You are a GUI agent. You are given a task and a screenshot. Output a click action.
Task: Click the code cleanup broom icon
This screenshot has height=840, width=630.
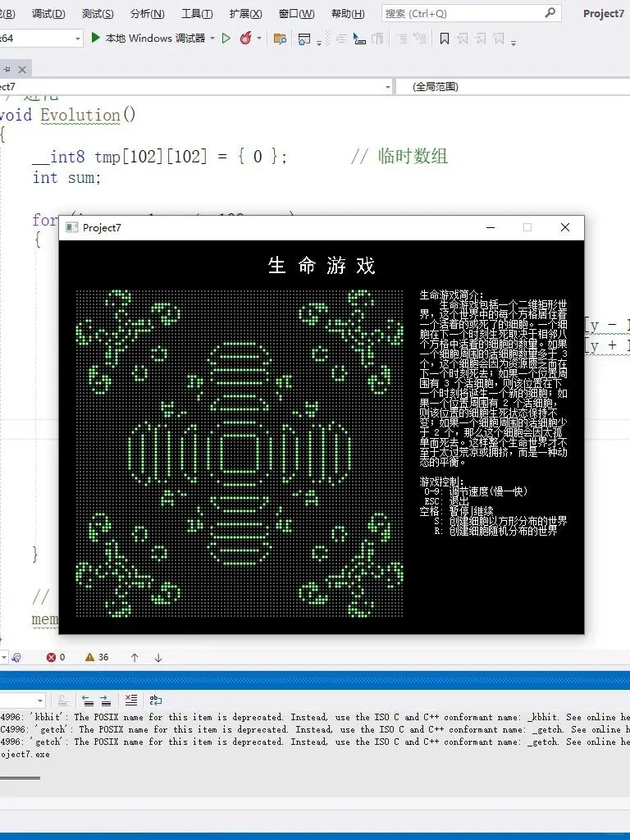pos(16,657)
